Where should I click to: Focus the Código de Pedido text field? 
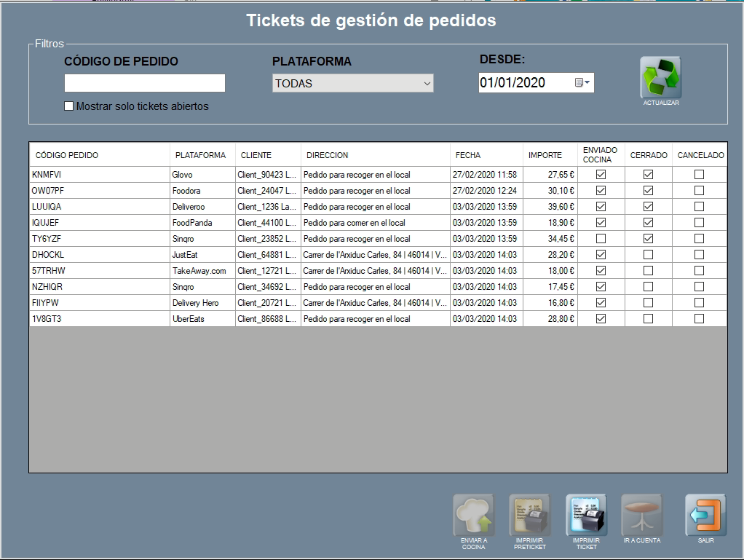[x=145, y=83]
